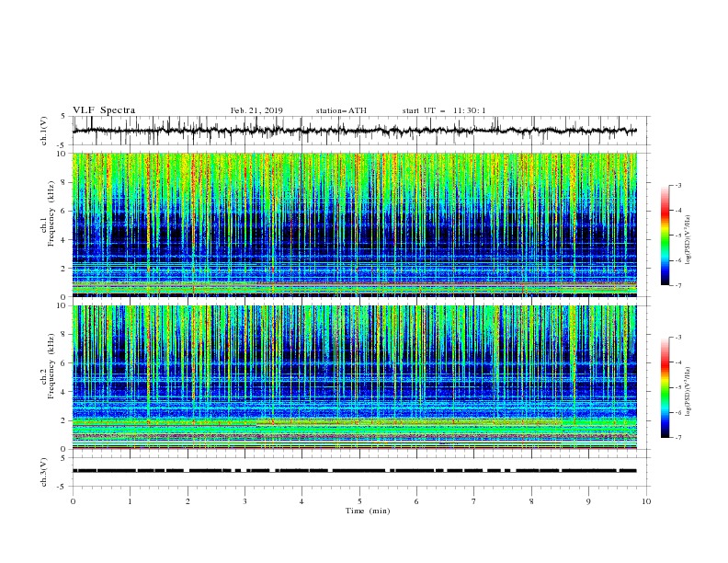Select the date "Feb. 21, 2019"
Screen dimensions: 728x563
point(256,110)
